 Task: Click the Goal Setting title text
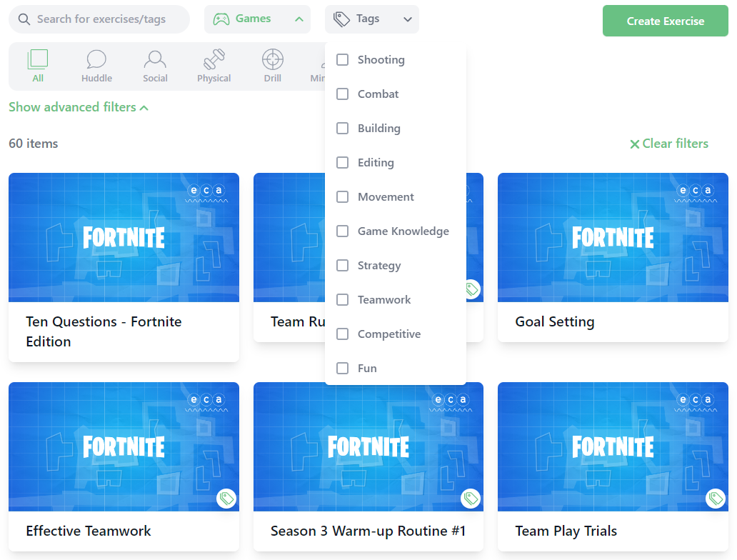pyautogui.click(x=555, y=322)
